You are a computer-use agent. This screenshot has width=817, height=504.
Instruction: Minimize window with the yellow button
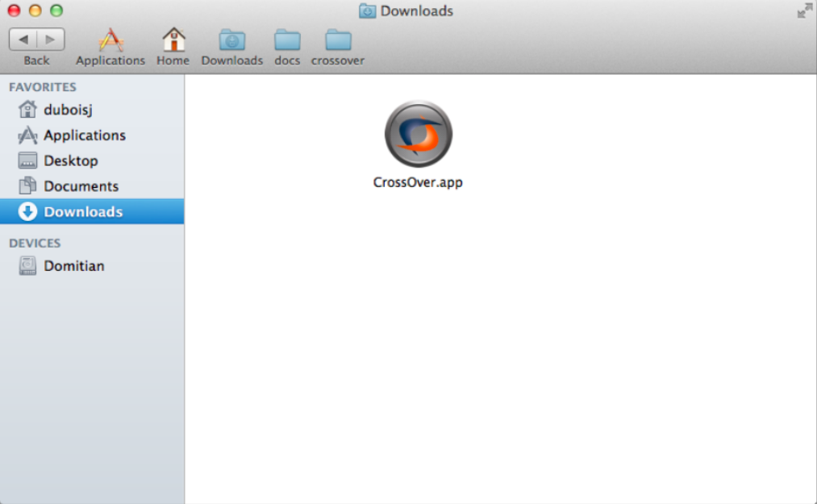tap(35, 10)
